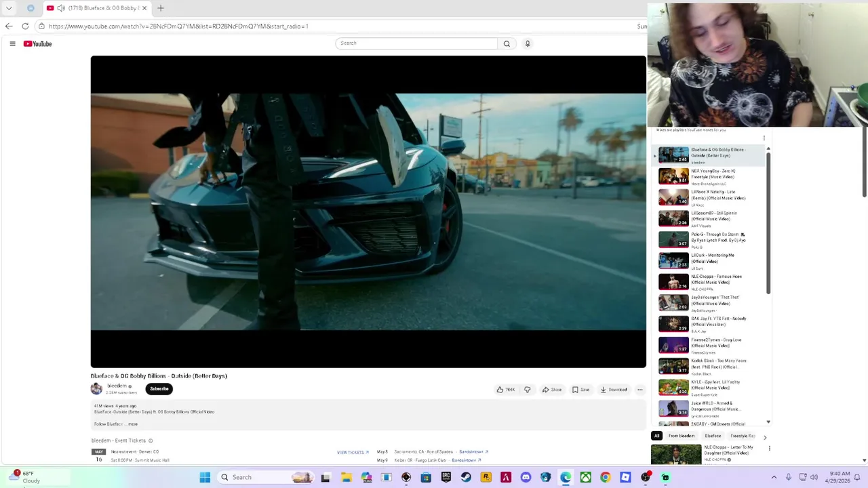Mute tab via speaker icon
This screenshot has width=868, height=488.
click(61, 8)
